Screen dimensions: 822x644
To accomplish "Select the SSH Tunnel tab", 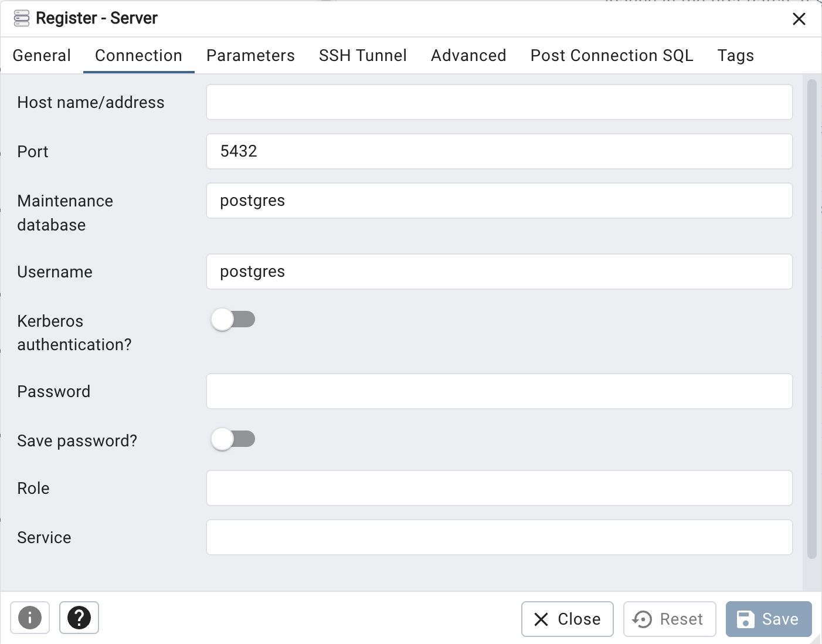I will pos(362,56).
